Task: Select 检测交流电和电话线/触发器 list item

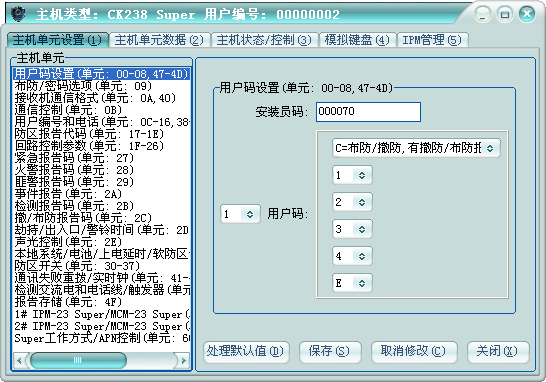Action: coord(101,290)
